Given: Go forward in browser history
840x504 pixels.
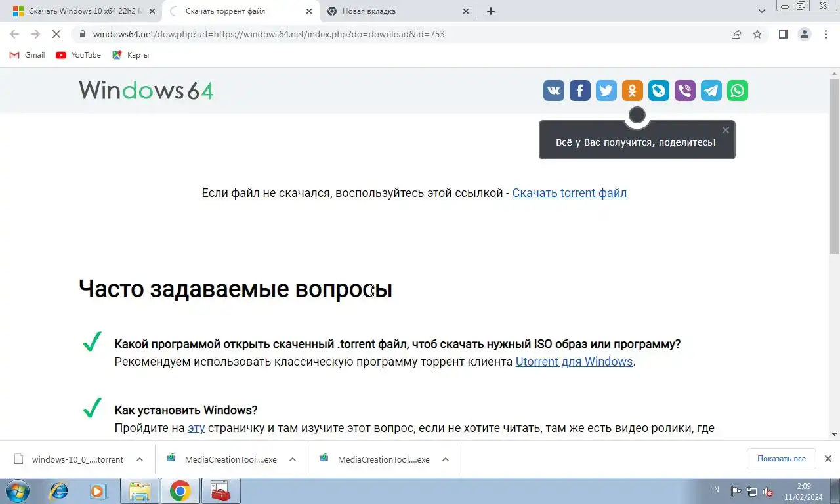Looking at the screenshot, I should [x=35, y=34].
